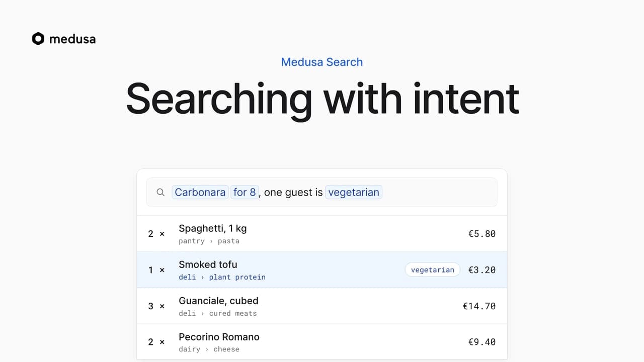Select the Smoked tofu result row
Viewport: 644px width, 362px height.
[x=322, y=270]
